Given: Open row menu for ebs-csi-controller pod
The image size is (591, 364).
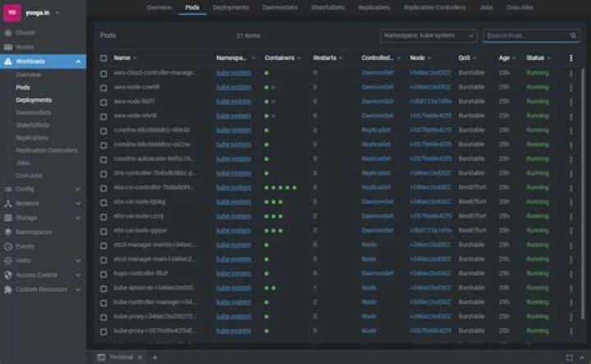Looking at the screenshot, I should pos(571,188).
